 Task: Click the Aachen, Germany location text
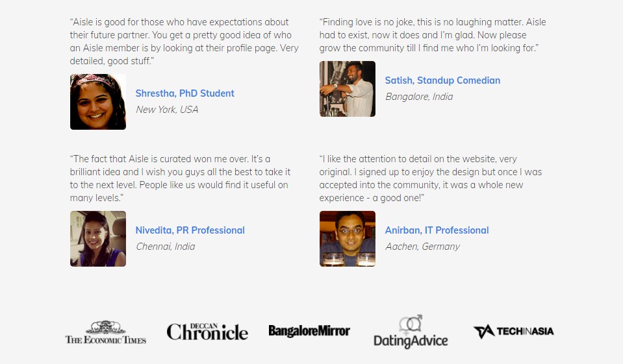click(x=422, y=247)
